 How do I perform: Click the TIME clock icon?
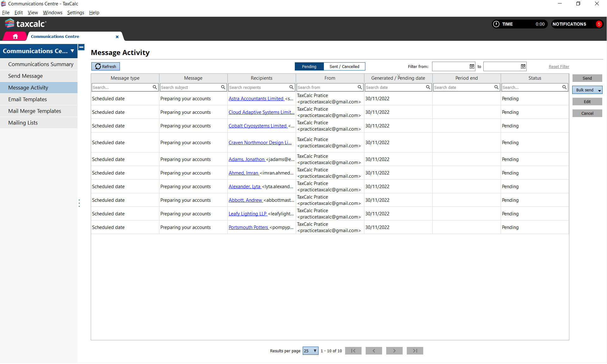click(x=496, y=24)
